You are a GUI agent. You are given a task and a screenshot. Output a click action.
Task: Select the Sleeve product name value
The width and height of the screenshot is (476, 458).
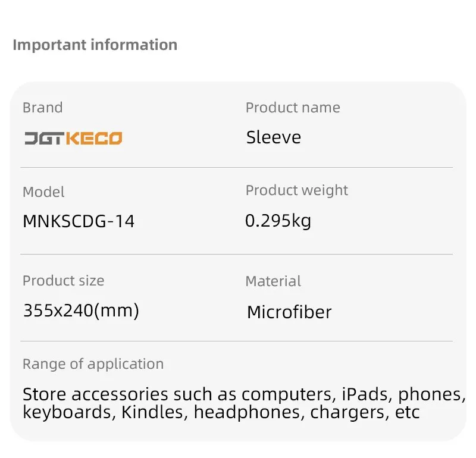(x=274, y=137)
